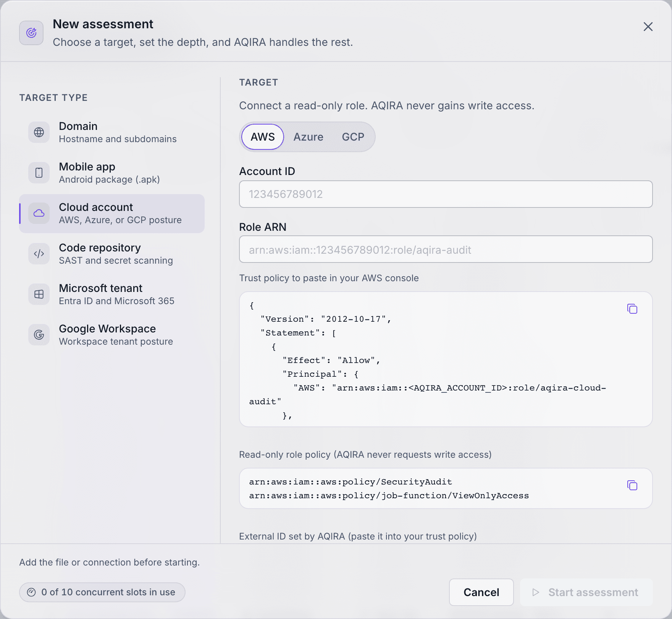Click play icon on Start assessment
The width and height of the screenshot is (672, 619).
(x=536, y=592)
